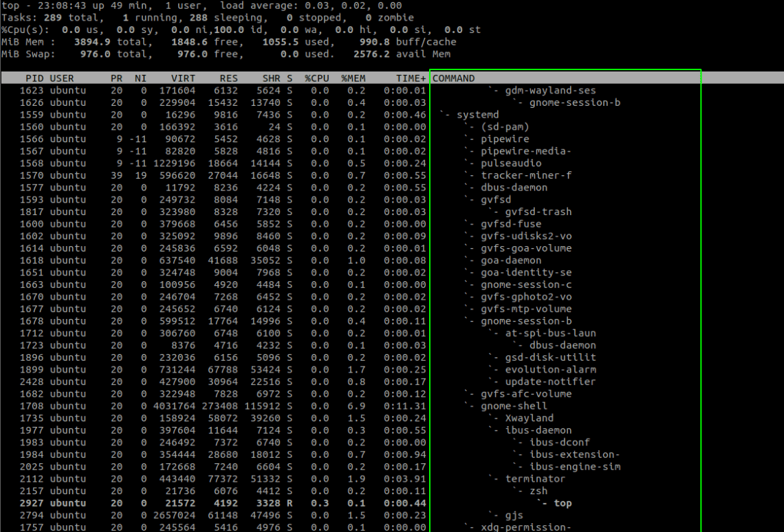Select the ibus-extension- process
The width and height of the screenshot is (784, 532).
(574, 454)
